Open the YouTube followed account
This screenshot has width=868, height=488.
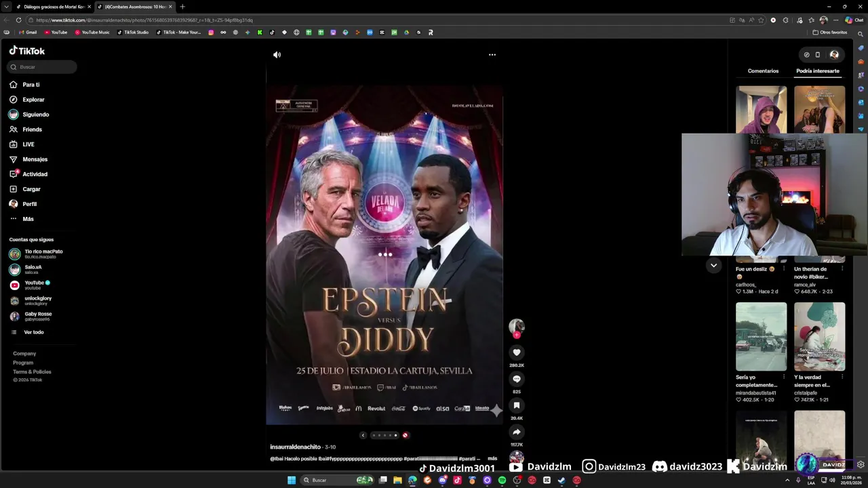pyautogui.click(x=30, y=285)
